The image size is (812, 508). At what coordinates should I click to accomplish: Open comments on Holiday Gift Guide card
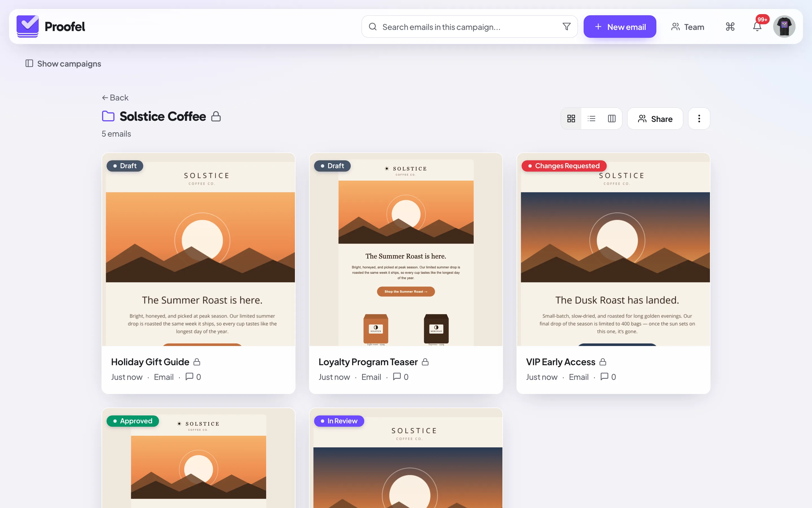click(193, 377)
